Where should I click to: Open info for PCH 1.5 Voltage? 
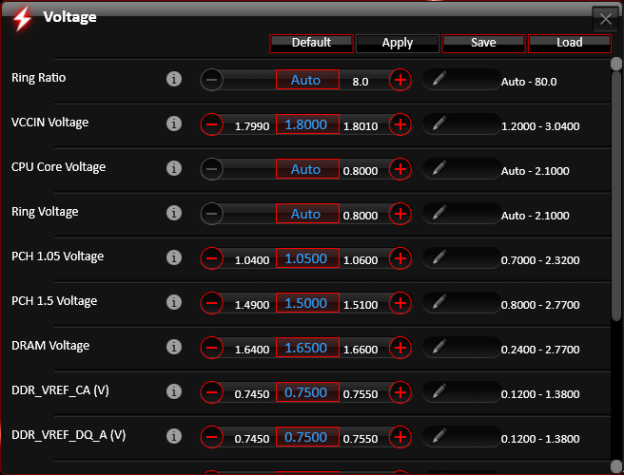(x=174, y=302)
